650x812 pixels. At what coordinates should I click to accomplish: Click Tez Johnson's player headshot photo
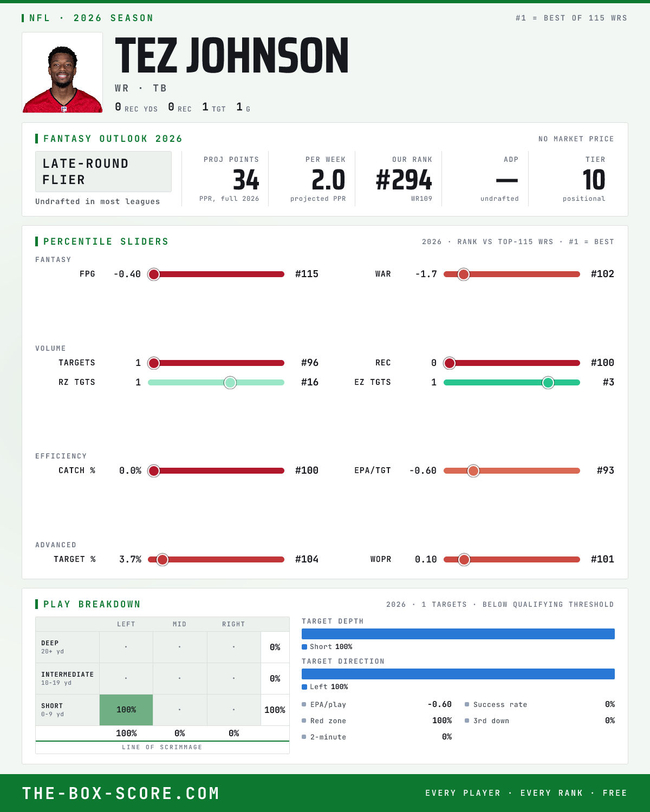62,73
